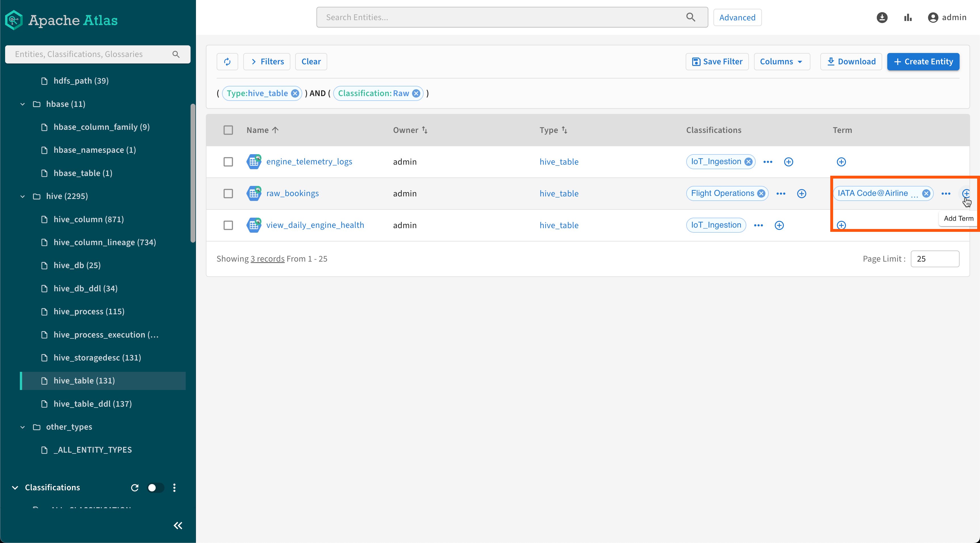Collapse the hive folder
Image resolution: width=980 pixels, height=543 pixels.
pyautogui.click(x=22, y=196)
